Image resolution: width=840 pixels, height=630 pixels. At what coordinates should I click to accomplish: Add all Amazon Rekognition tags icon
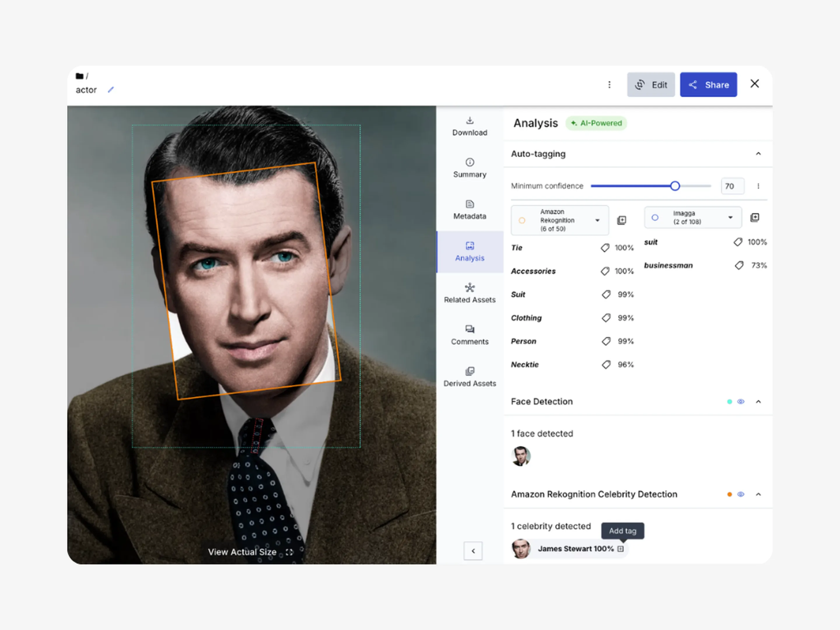[x=622, y=220]
